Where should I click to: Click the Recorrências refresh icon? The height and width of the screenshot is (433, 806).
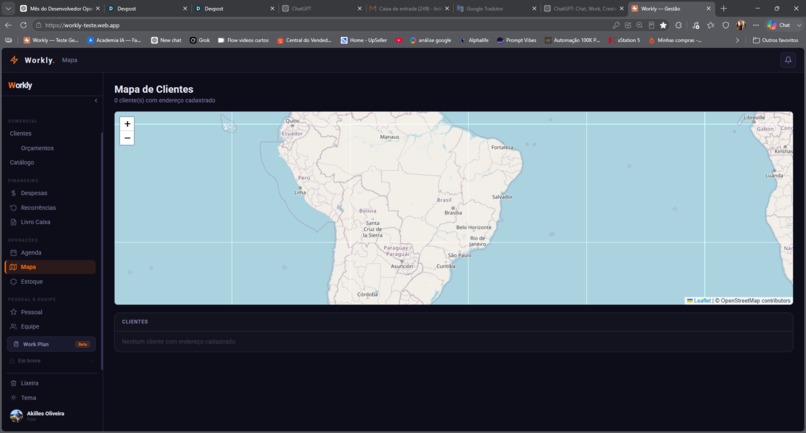click(x=13, y=208)
